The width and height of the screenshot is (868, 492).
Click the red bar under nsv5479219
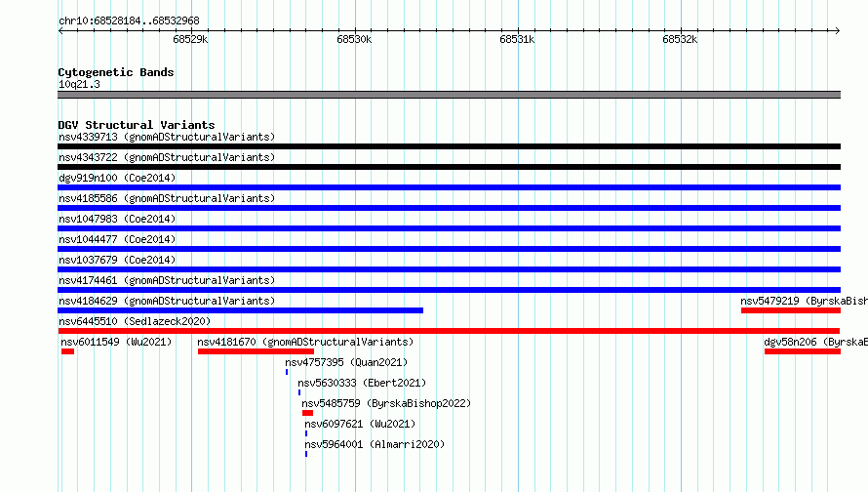[791, 310]
